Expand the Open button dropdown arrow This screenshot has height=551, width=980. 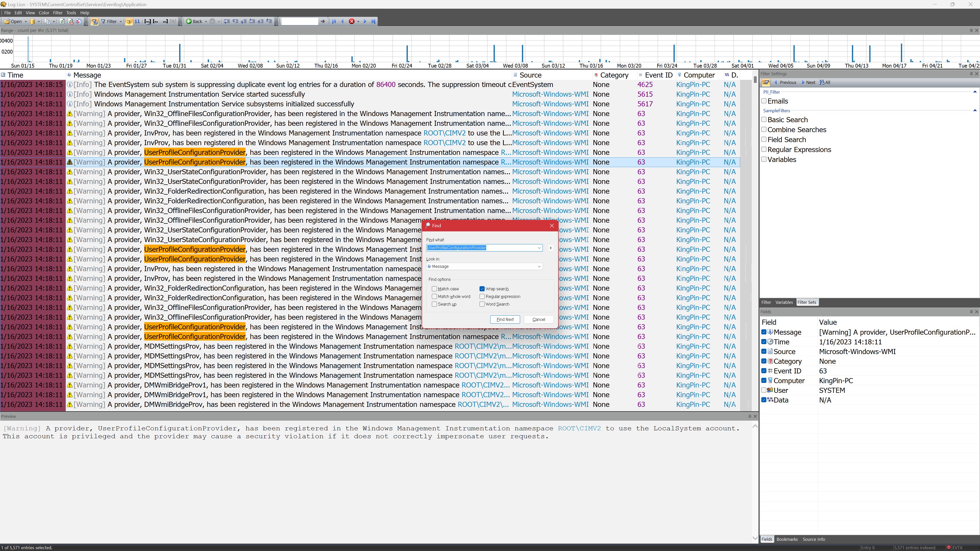click(x=26, y=21)
